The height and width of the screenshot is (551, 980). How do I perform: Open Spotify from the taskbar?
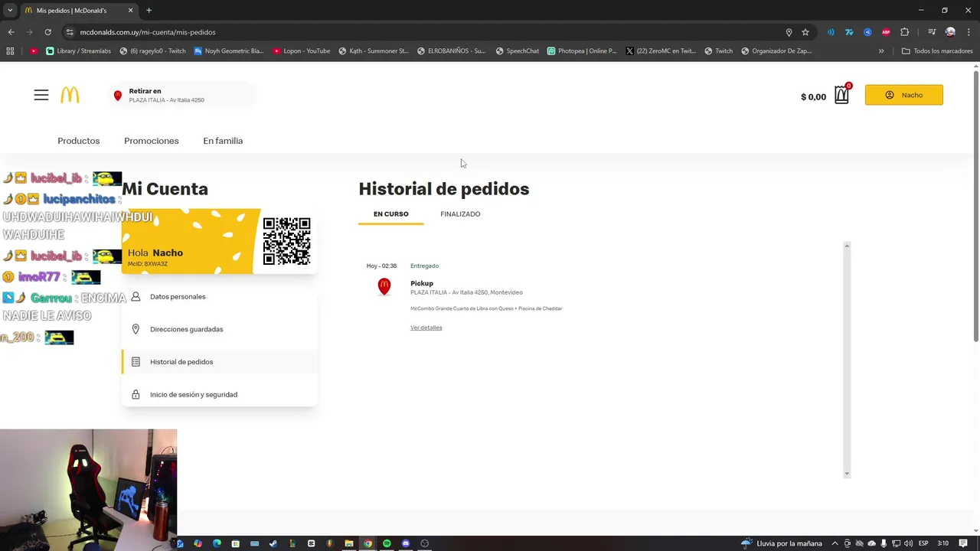coord(387,543)
